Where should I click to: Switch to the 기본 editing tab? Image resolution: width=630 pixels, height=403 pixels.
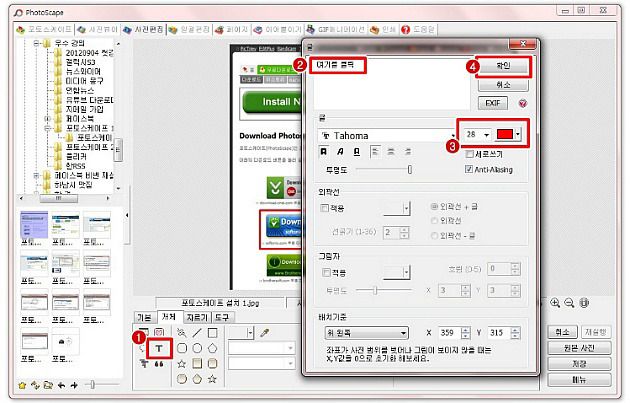(x=144, y=317)
